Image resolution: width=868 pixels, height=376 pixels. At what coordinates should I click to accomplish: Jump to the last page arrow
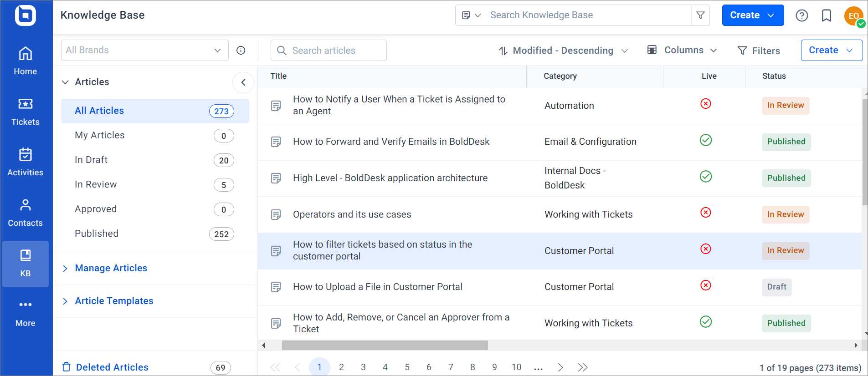pos(583,367)
